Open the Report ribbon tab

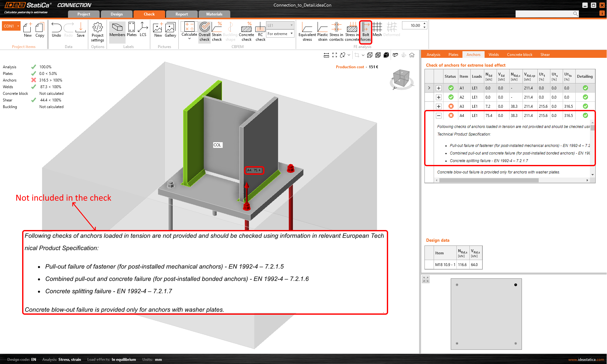click(x=182, y=14)
